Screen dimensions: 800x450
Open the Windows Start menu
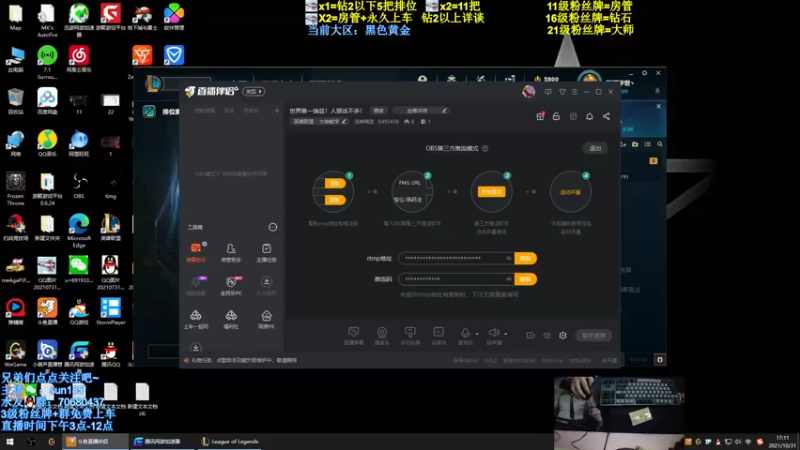pyautogui.click(x=10, y=441)
